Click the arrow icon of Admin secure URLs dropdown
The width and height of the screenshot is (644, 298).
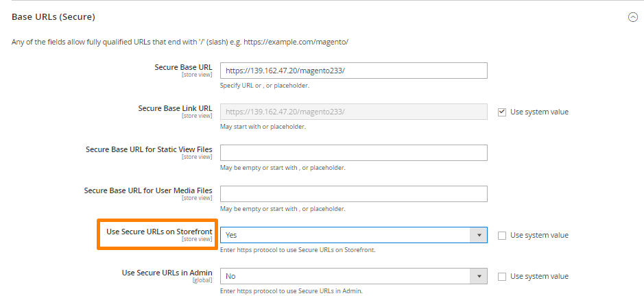(479, 276)
